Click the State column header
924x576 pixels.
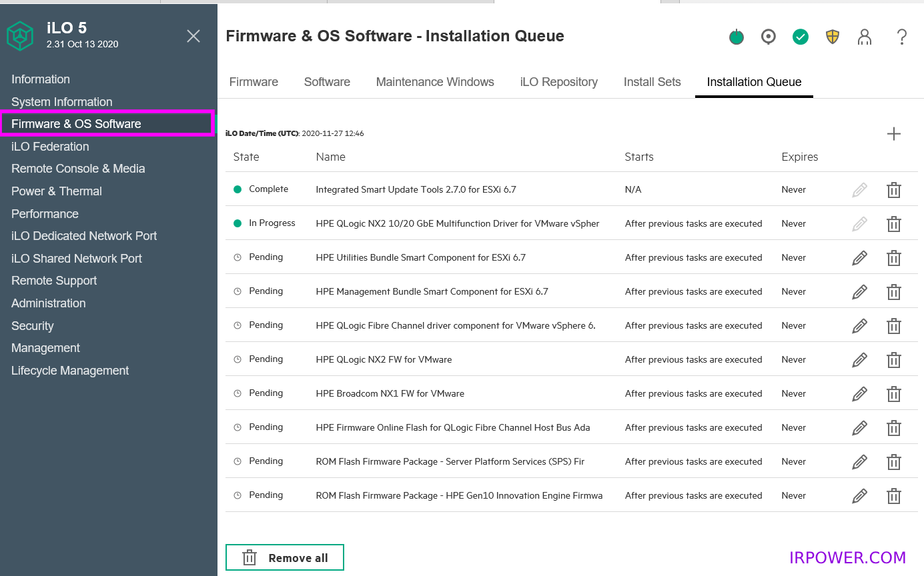[x=246, y=157]
